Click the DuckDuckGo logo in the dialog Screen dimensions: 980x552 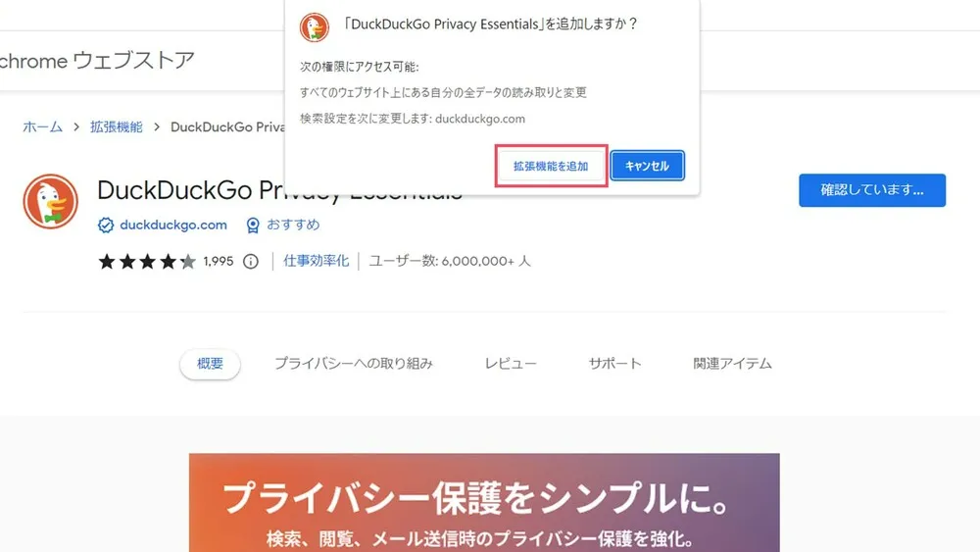click(x=315, y=26)
